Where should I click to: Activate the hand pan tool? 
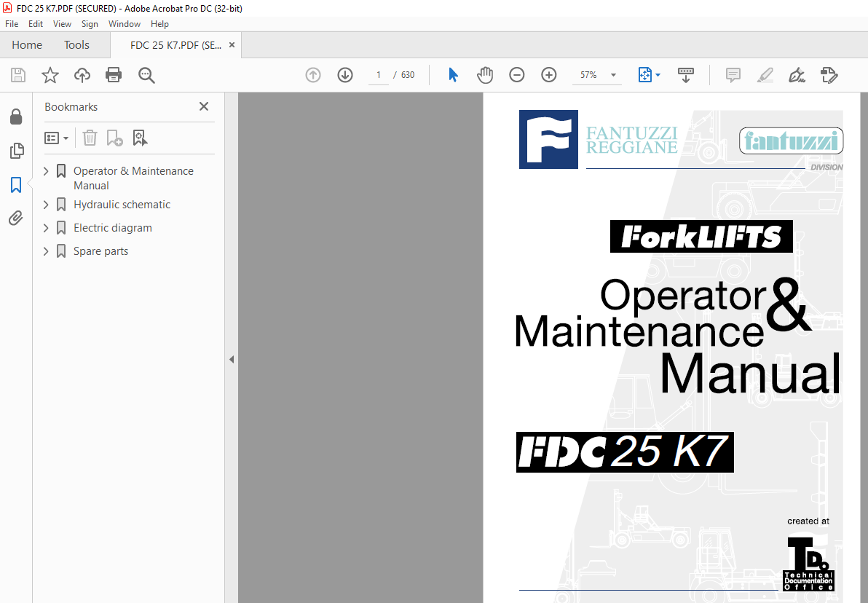[x=484, y=75]
